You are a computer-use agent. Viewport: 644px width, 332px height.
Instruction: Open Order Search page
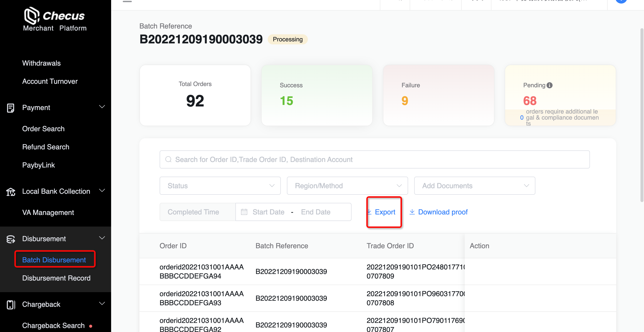43,129
